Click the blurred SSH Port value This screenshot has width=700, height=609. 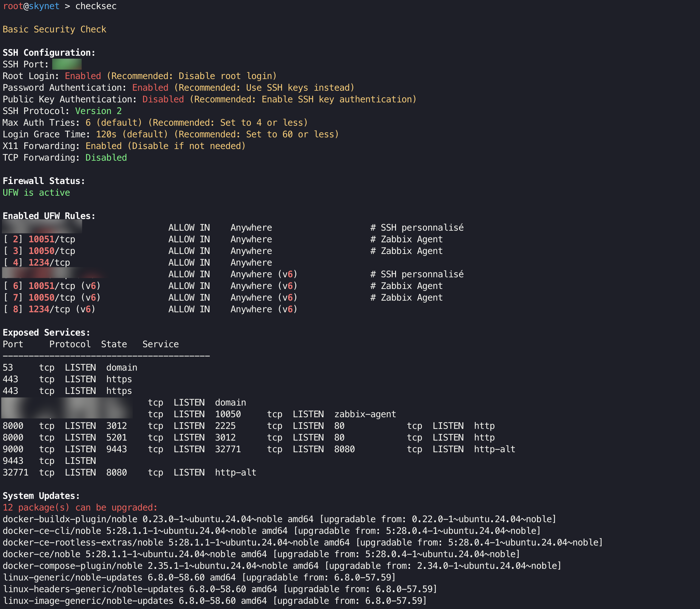pos(67,64)
